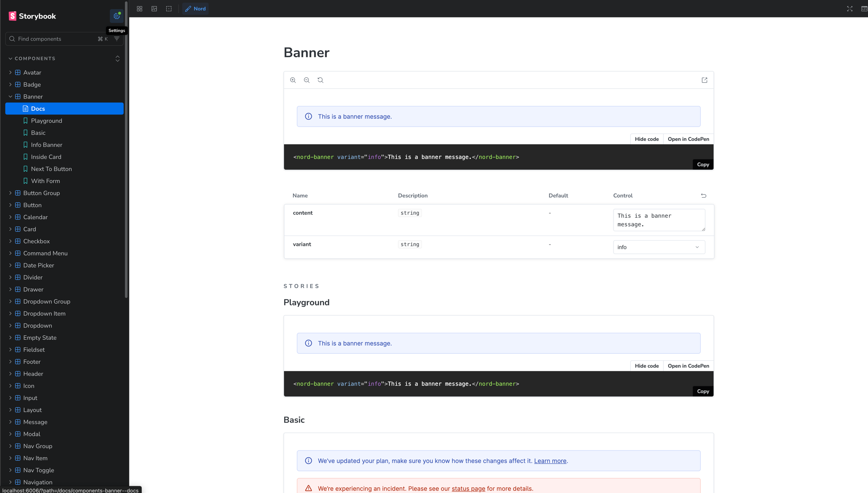Click the zoom out icon in preview toolbar

(307, 80)
